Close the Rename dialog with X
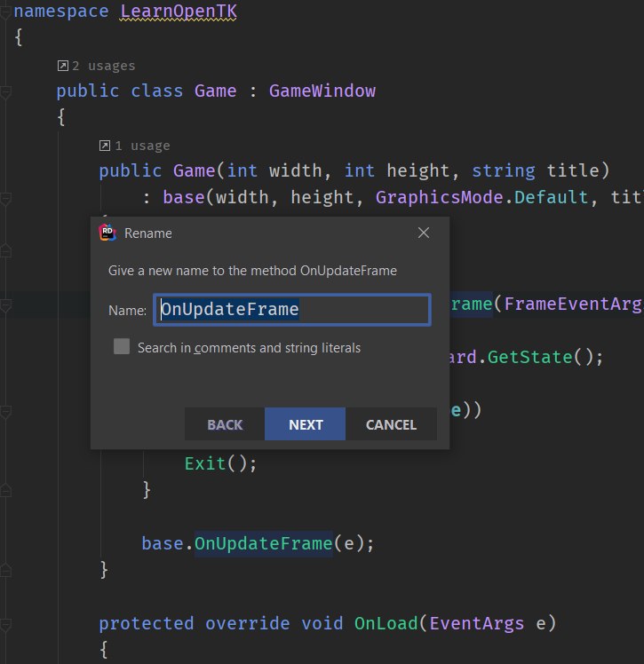This screenshot has width=644, height=664. [423, 233]
